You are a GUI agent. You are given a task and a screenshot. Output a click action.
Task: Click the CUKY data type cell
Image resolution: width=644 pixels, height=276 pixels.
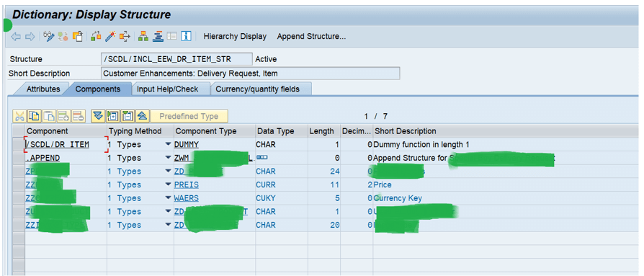(x=282, y=198)
